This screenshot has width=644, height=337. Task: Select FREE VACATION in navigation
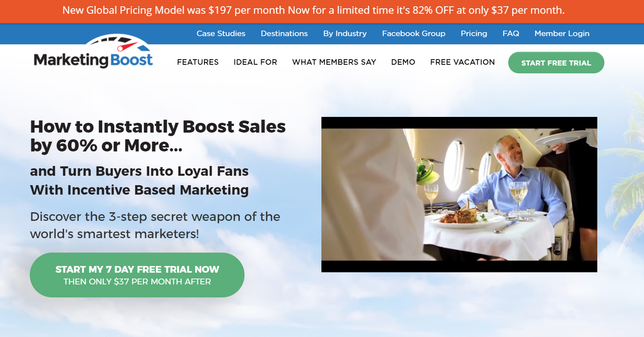click(x=462, y=62)
